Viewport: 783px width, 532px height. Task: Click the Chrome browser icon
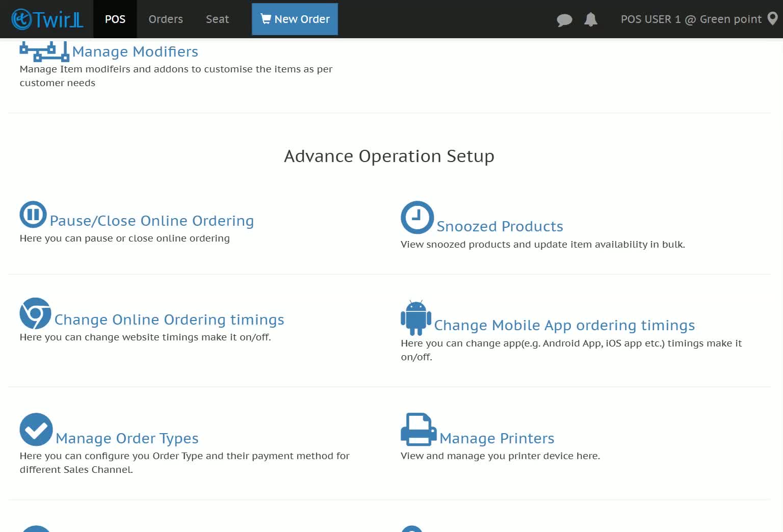coord(35,313)
